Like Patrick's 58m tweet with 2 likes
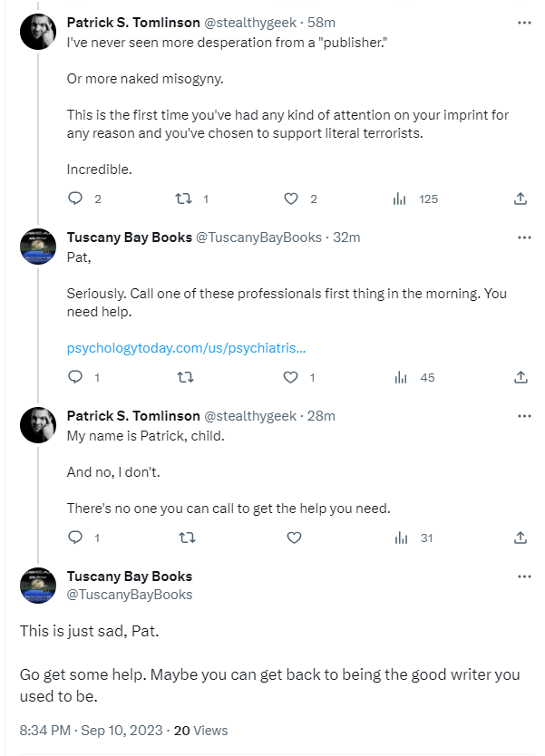 pyautogui.click(x=291, y=199)
